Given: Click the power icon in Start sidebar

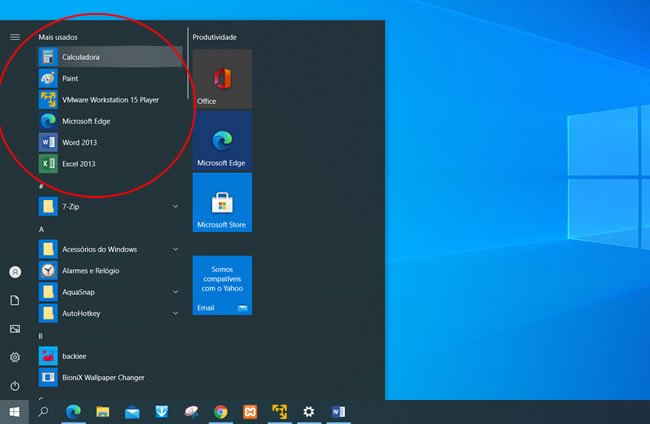Looking at the screenshot, I should coord(15,386).
